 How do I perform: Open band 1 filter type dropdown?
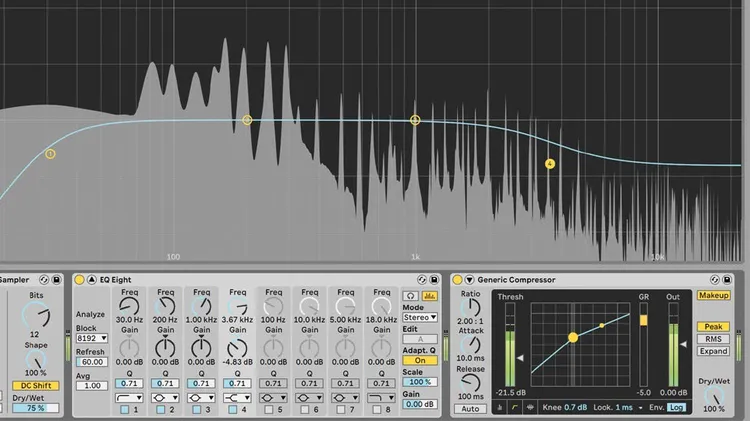tap(129, 398)
